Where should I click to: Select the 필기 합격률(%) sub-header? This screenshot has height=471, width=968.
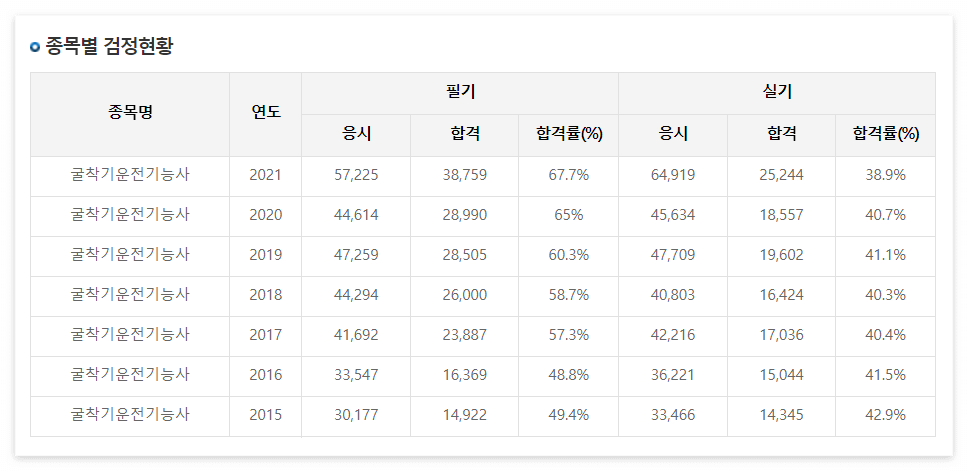pos(569,134)
